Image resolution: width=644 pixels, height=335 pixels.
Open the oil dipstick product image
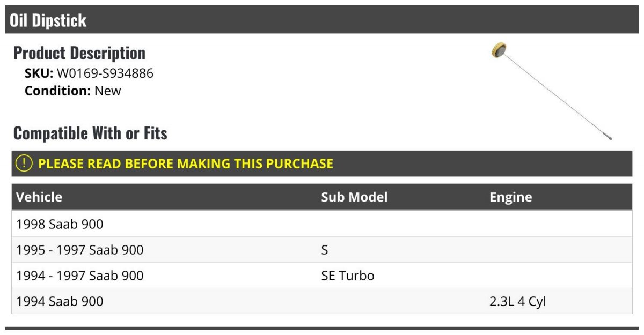point(551,92)
